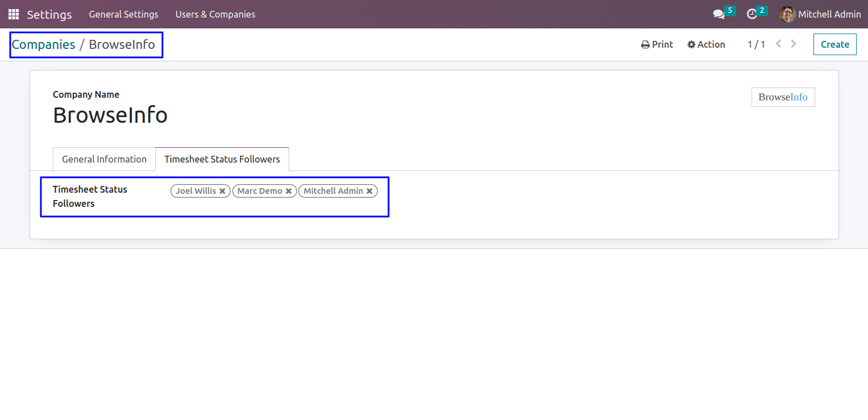This screenshot has height=420, width=868.
Task: Click the 1 / 1 pager counter
Action: [756, 44]
